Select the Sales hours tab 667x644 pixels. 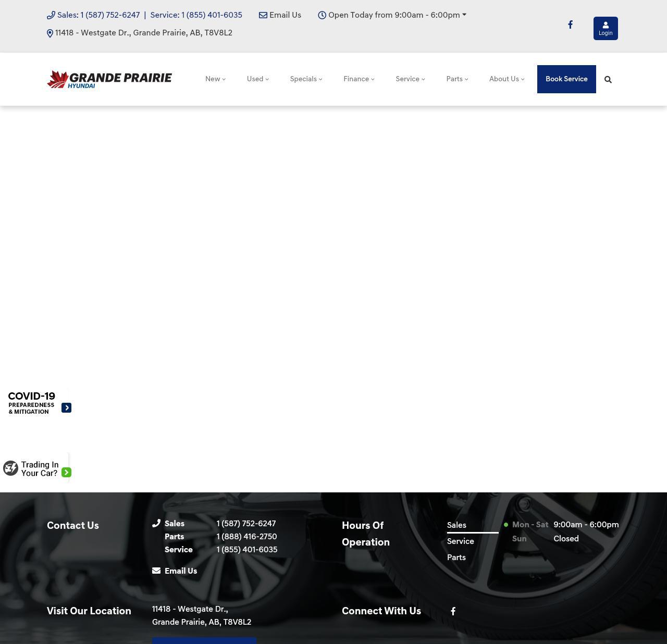coord(456,525)
